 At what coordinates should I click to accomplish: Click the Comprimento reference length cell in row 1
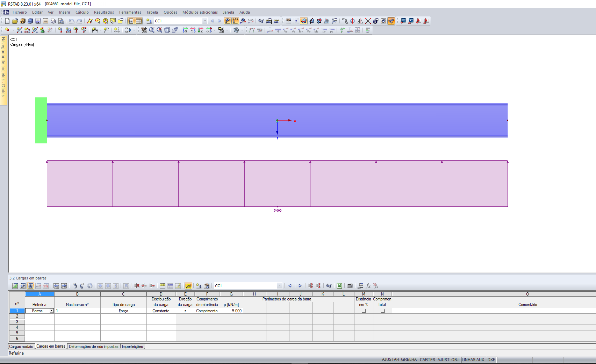tap(207, 311)
